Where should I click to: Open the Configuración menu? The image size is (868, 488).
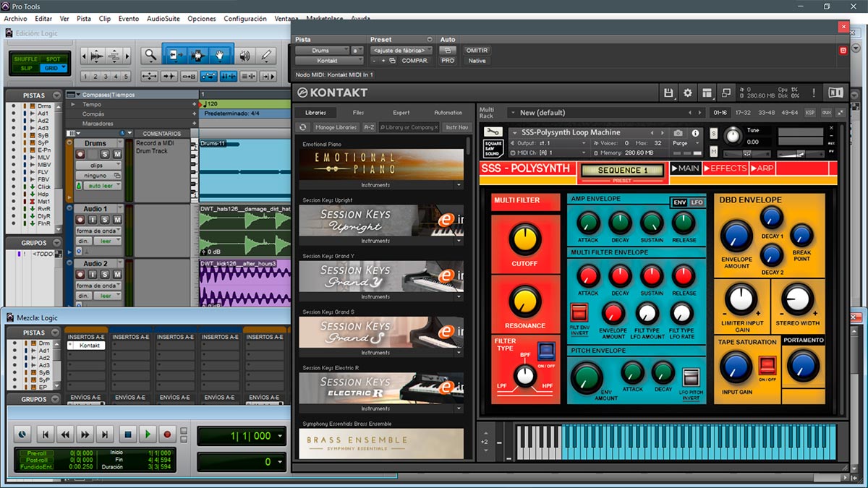pyautogui.click(x=245, y=19)
